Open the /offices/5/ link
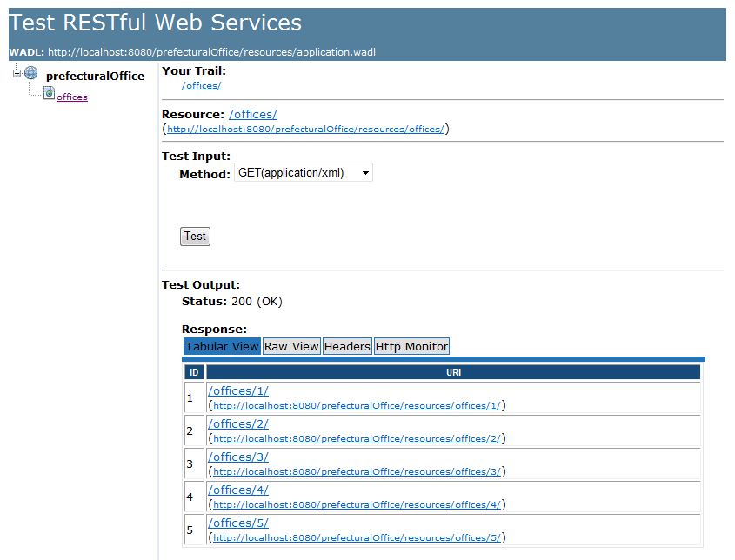The height and width of the screenshot is (560, 735). (238, 523)
